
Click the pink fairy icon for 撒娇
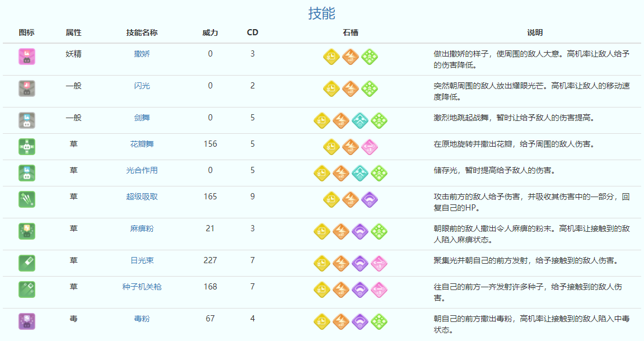click(x=26, y=57)
